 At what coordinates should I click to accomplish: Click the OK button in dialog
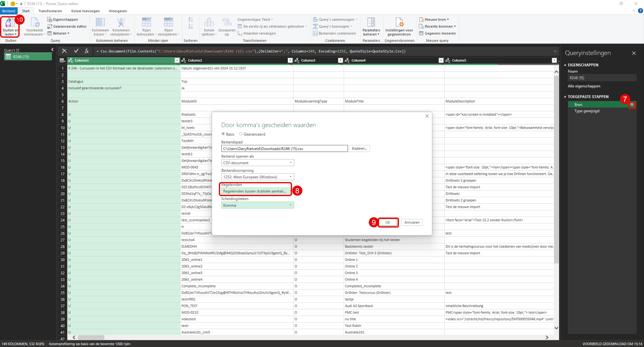388,222
